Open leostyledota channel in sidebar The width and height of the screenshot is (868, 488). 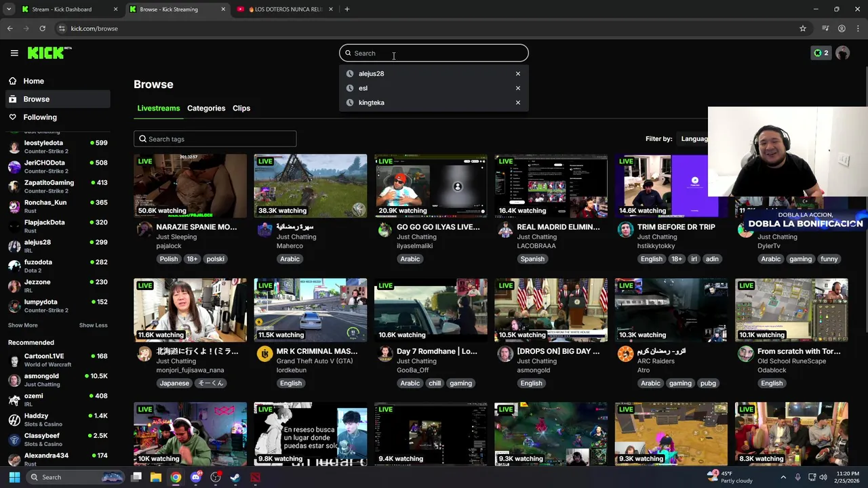pyautogui.click(x=57, y=147)
